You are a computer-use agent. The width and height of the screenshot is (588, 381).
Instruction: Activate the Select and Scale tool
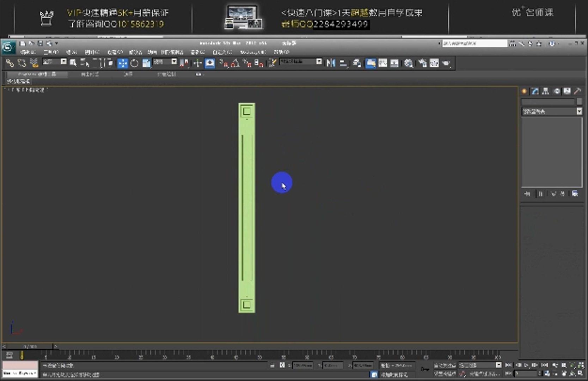coord(146,63)
